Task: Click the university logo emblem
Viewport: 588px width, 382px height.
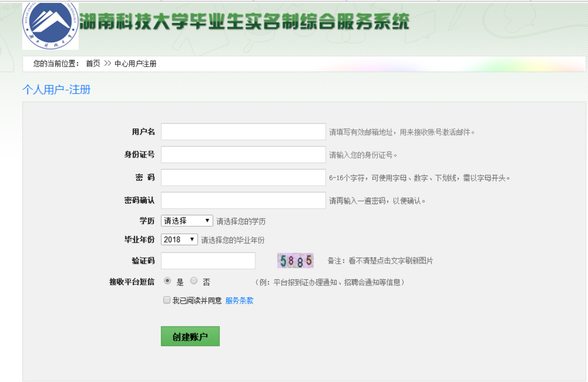Action: 50,26
